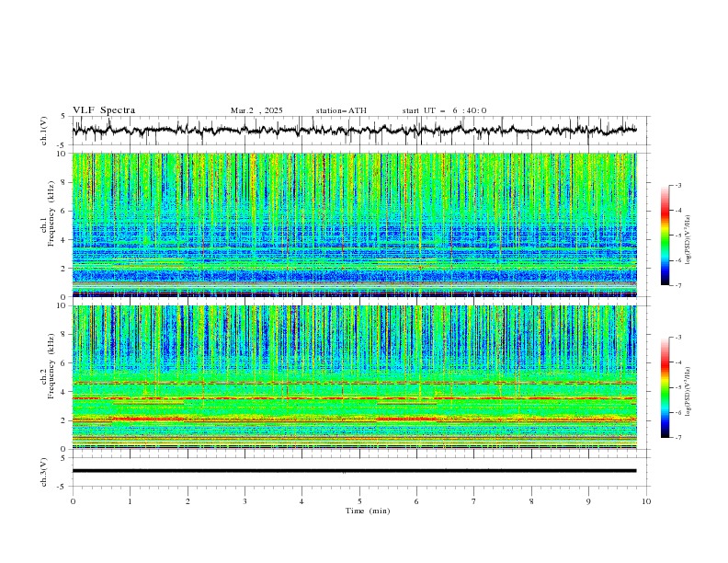The width and height of the screenshot is (728, 563).
Task: Click the "10" tick on the Time axis
Action: (646, 501)
